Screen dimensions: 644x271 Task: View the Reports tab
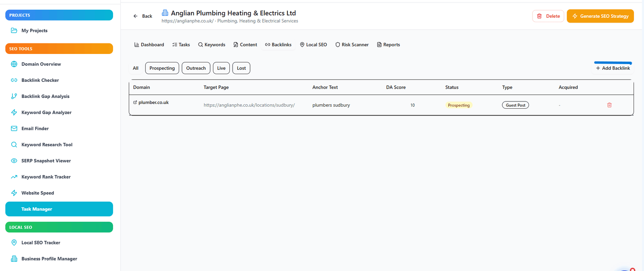[x=388, y=45]
